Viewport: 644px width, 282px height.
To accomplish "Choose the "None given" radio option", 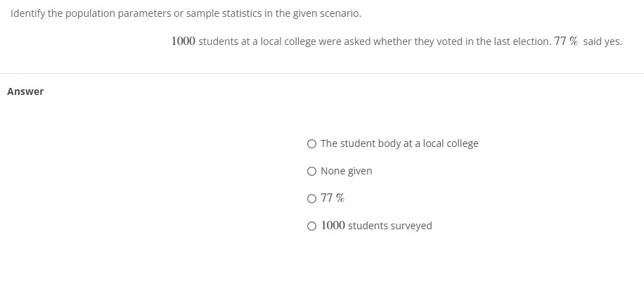I will (311, 172).
